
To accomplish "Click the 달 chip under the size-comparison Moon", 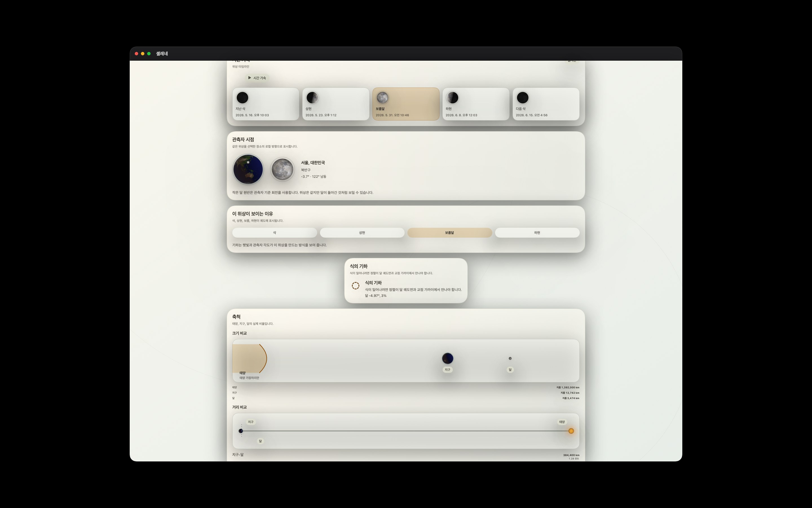I will click(x=510, y=370).
